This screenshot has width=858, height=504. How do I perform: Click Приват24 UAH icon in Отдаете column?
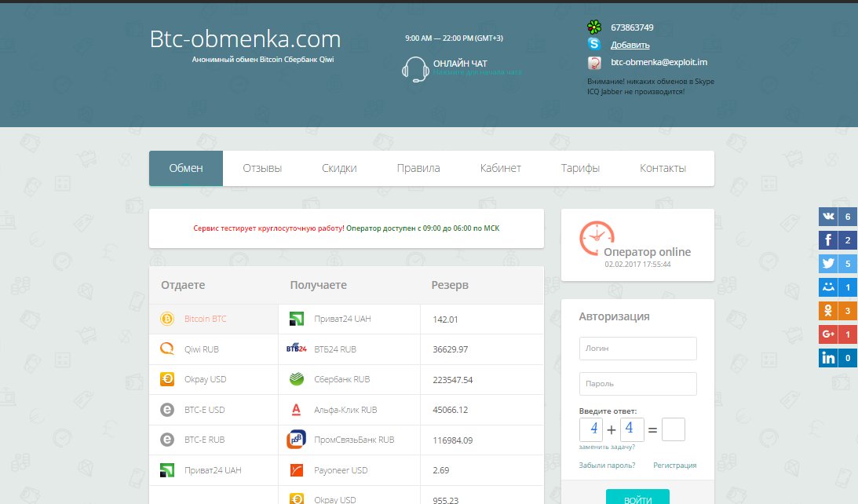tap(167, 470)
